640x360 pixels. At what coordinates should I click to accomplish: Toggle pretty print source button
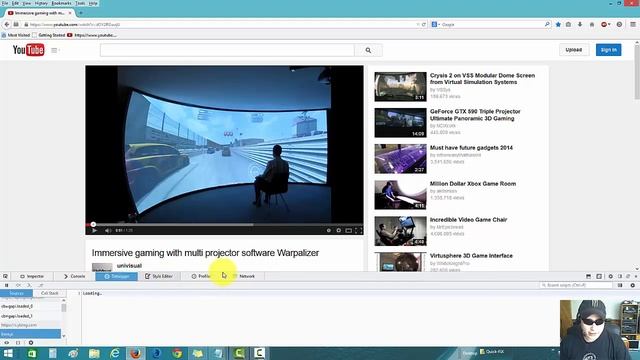[18, 342]
